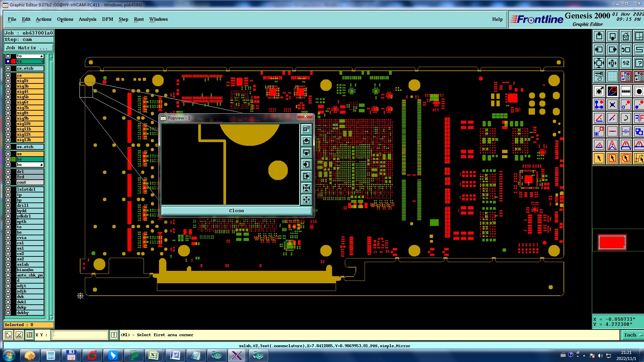Click the arrow select tool icon
The width and height of the screenshot is (644, 362).
click(599, 158)
